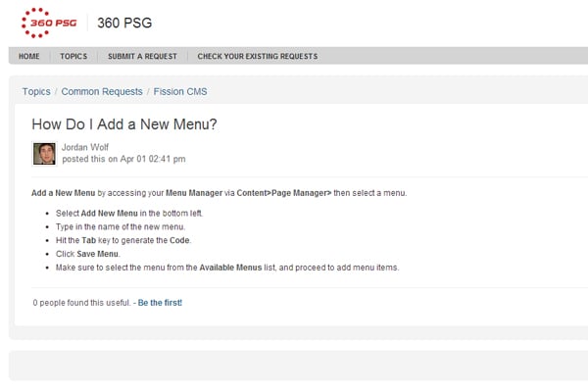Open CHECK YOUR EXISTING REQUESTS
Screen dimensions: 588x392
[258, 56]
